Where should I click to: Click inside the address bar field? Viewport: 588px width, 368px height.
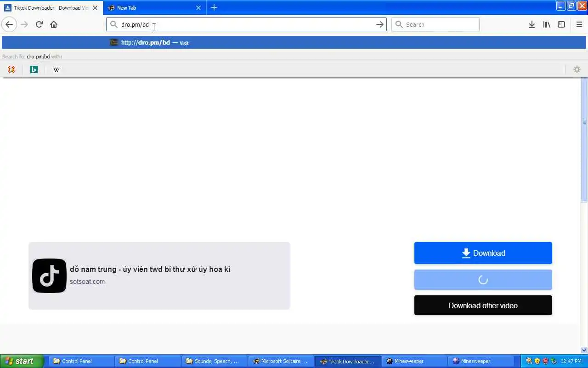click(246, 24)
